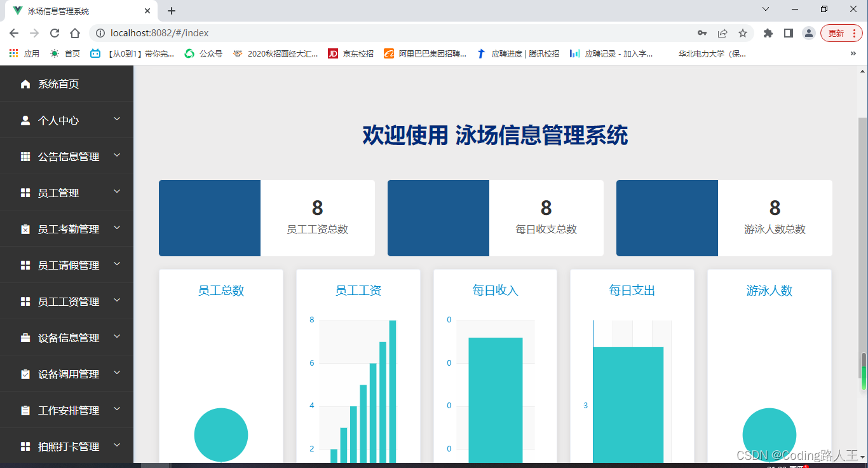This screenshot has width=868, height=468.
Task: Open the 2020秋招面经大汇... bookmark
Action: click(x=275, y=53)
